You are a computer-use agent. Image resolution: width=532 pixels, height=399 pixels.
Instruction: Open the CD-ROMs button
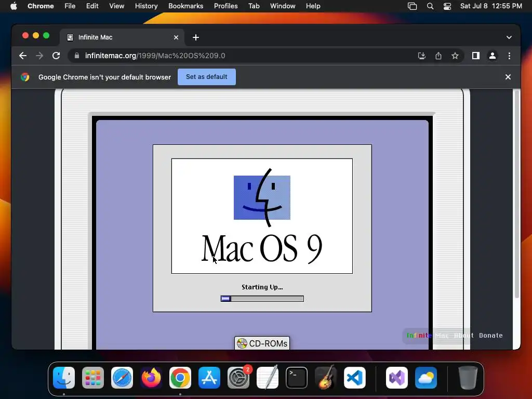262,343
